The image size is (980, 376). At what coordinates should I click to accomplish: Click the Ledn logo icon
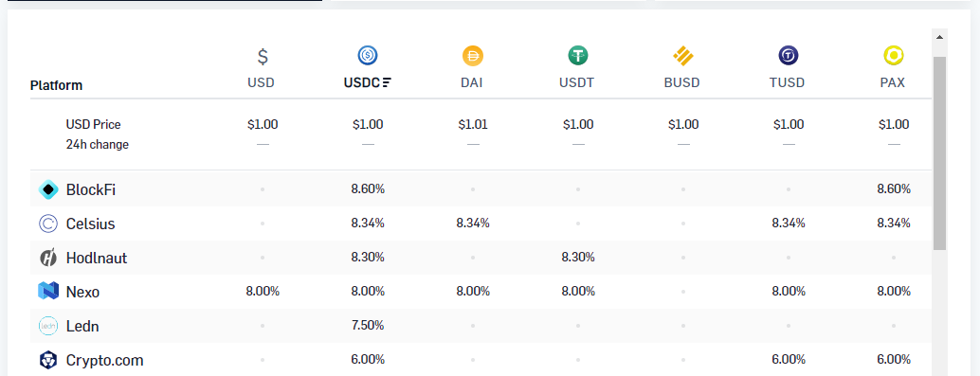(48, 326)
